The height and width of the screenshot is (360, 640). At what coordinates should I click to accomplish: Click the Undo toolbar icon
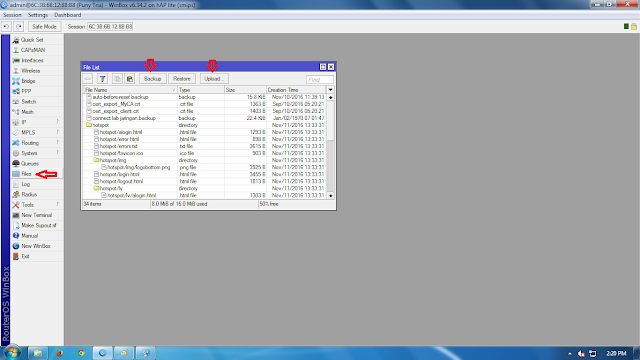(x=7, y=27)
